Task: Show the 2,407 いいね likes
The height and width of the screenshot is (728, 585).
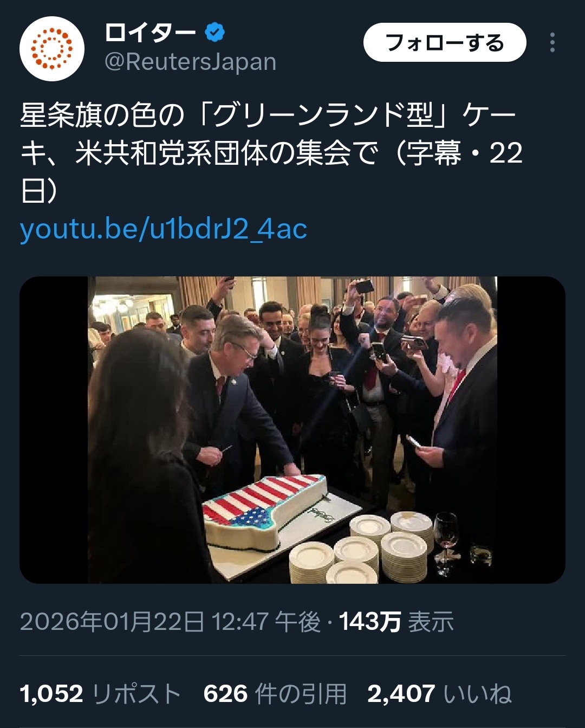Action: point(439,694)
